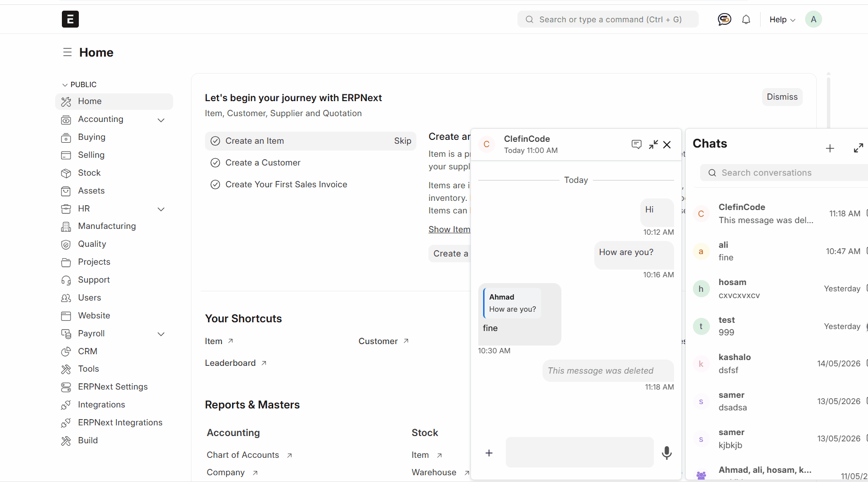Open the test conversation with 999

point(779,326)
